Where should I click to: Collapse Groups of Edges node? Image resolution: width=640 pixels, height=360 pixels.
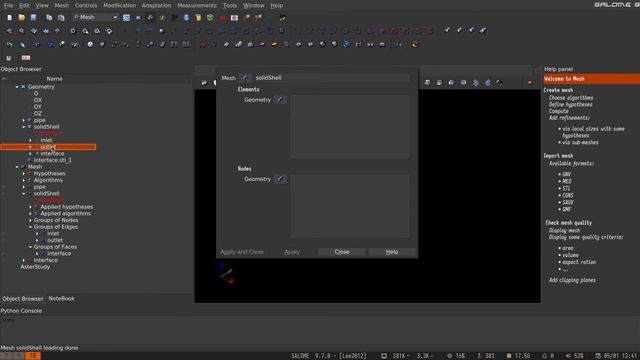(x=30, y=227)
